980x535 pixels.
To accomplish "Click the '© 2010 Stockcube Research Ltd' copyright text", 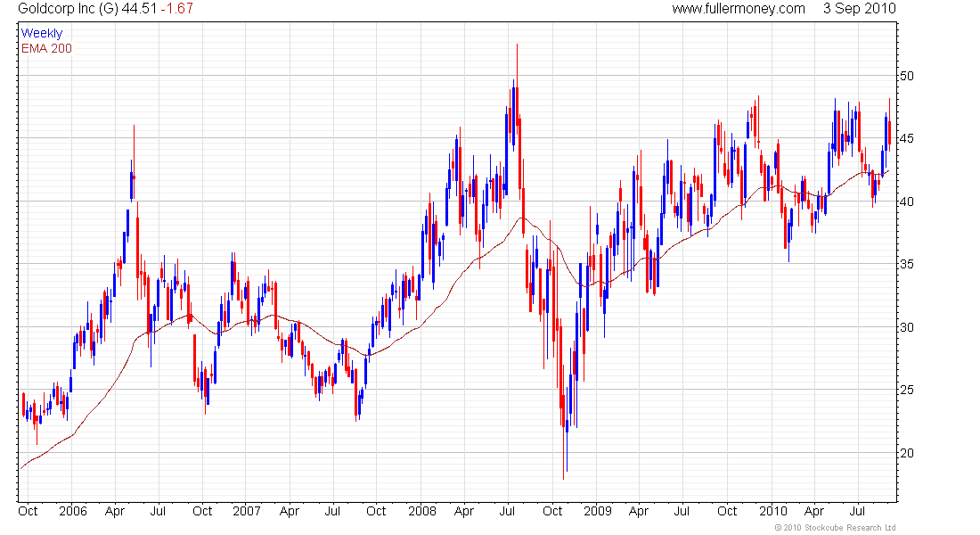I will (835, 528).
